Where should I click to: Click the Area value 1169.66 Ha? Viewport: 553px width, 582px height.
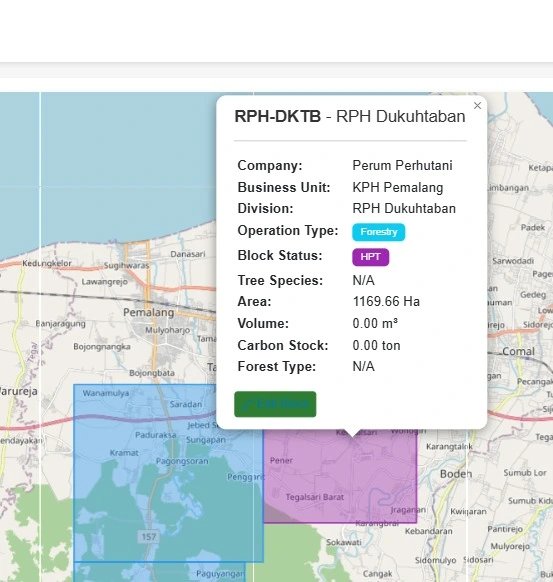click(x=386, y=301)
